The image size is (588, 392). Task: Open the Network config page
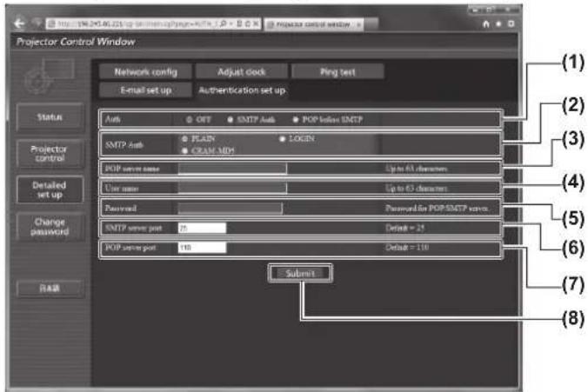point(145,71)
